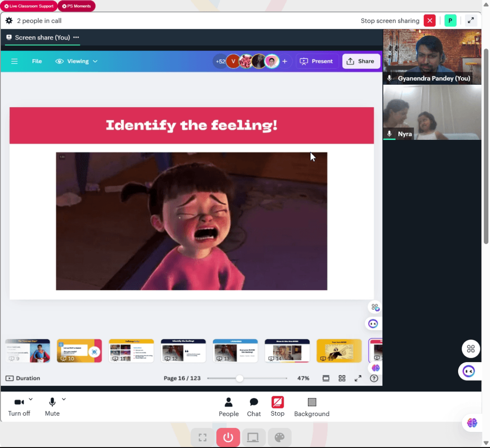Expand the Viewing mode dropdown
The height and width of the screenshot is (448, 490).
pyautogui.click(x=76, y=61)
